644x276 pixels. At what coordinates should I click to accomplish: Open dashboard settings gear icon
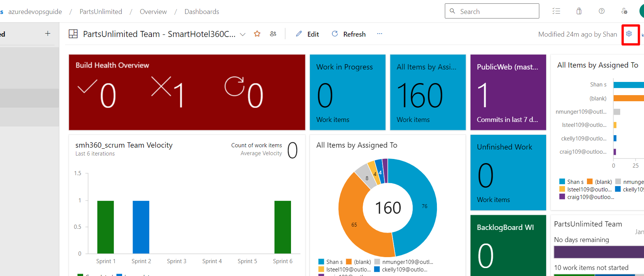pyautogui.click(x=629, y=34)
